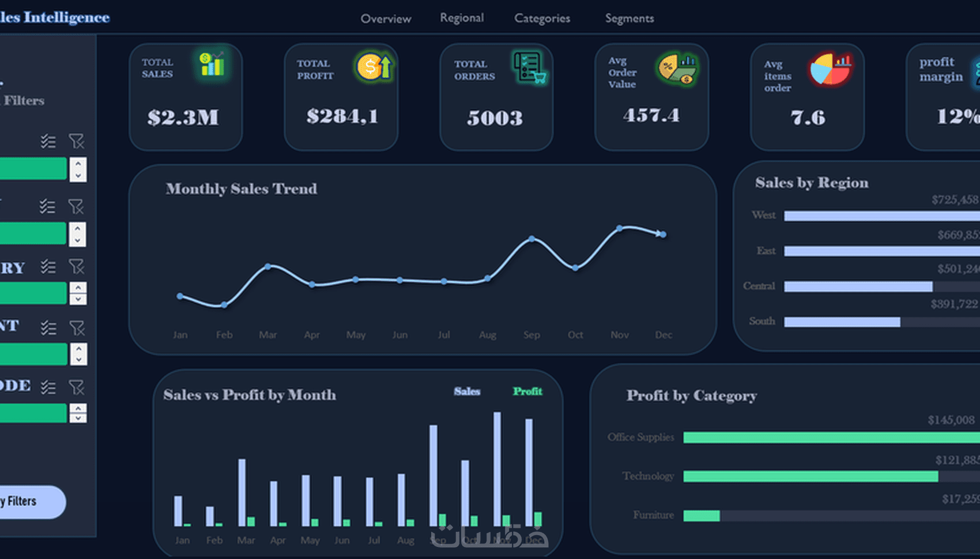The width and height of the screenshot is (980, 559).
Task: Clear filter icon on the 'DE' slicer
Action: [77, 387]
